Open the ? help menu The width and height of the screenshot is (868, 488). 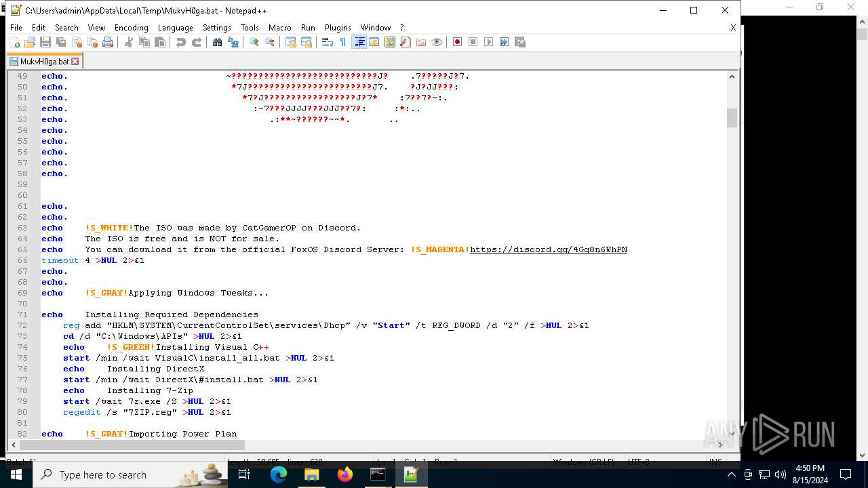tap(402, 28)
